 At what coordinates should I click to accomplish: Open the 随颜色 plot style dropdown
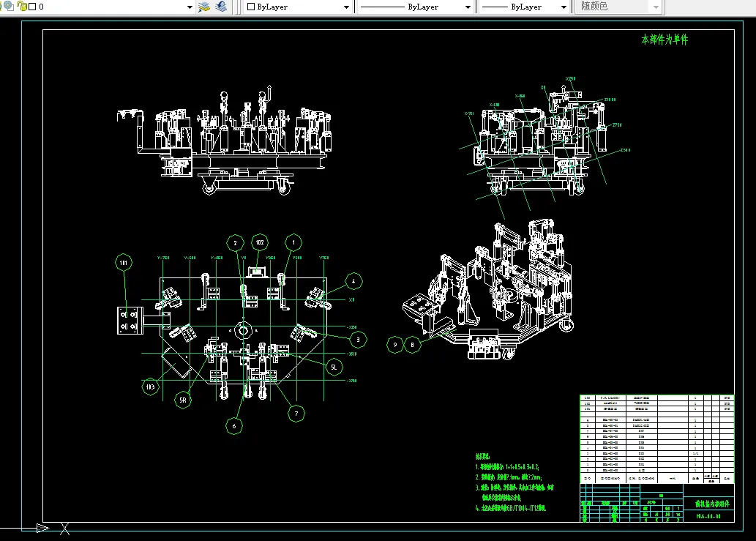coord(656,7)
